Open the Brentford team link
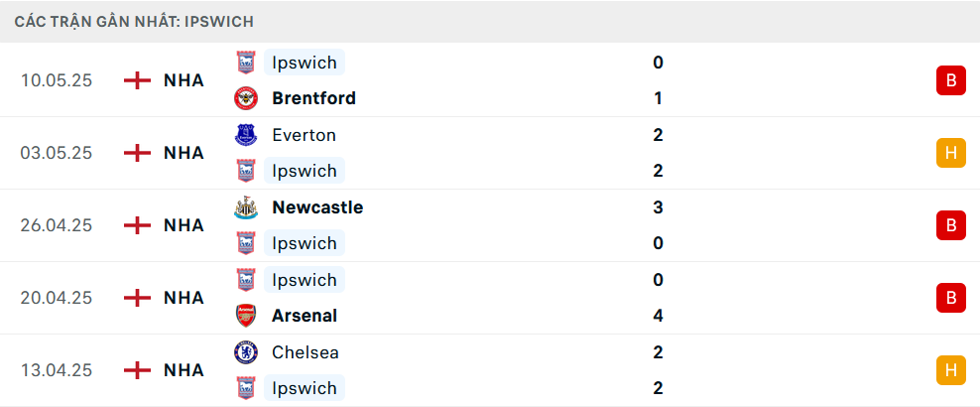 click(313, 98)
